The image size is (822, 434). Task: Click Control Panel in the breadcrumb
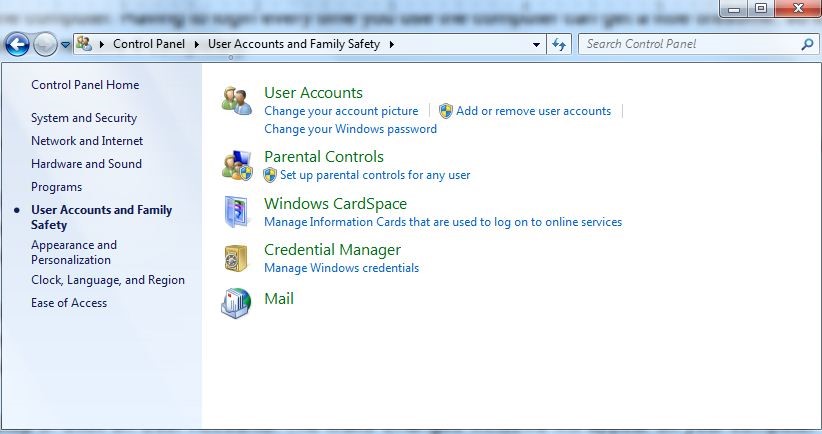pos(149,44)
